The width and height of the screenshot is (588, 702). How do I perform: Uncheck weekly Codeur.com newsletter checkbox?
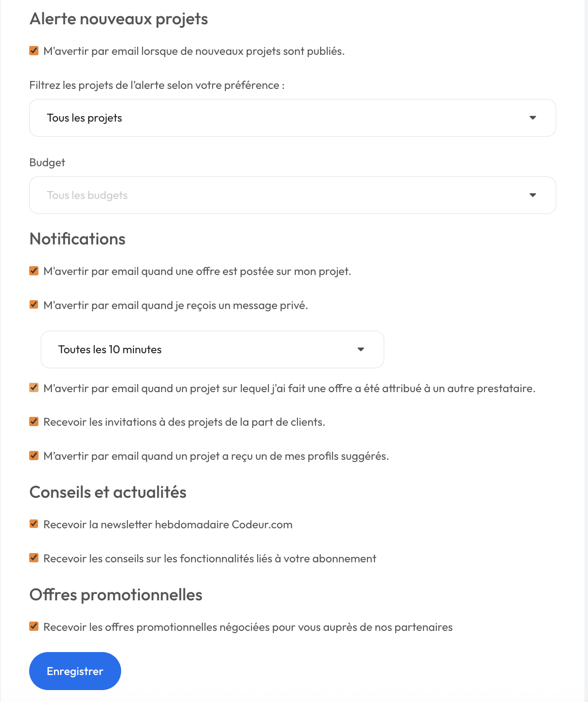(x=34, y=524)
